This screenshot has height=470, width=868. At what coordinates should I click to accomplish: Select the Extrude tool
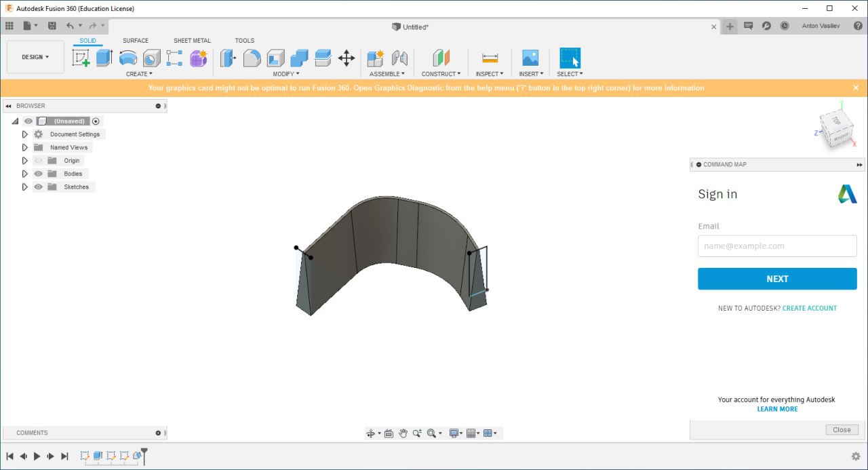point(104,58)
